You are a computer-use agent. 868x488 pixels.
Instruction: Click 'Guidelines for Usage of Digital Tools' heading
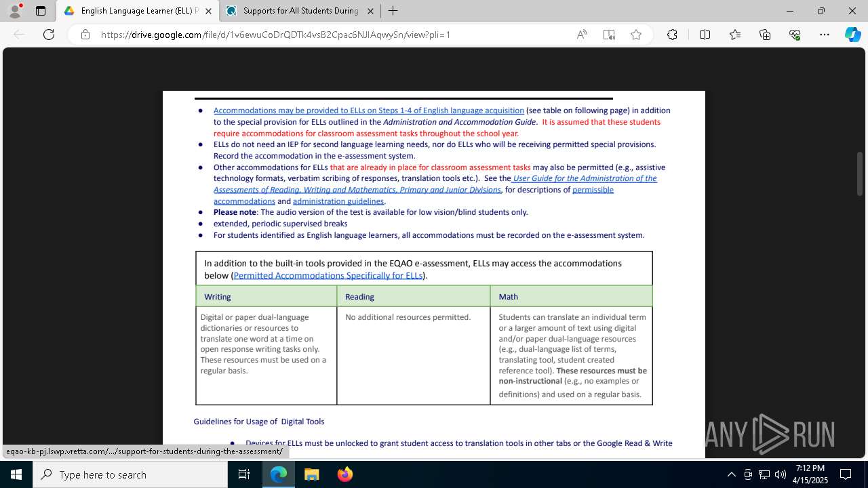[x=259, y=422]
